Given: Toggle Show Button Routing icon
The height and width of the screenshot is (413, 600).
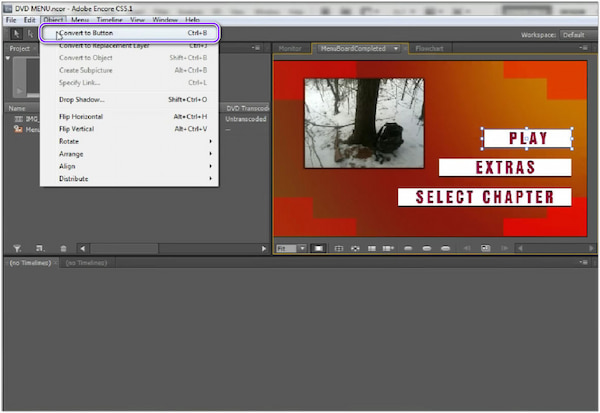Looking at the screenshot, I should coord(355,248).
